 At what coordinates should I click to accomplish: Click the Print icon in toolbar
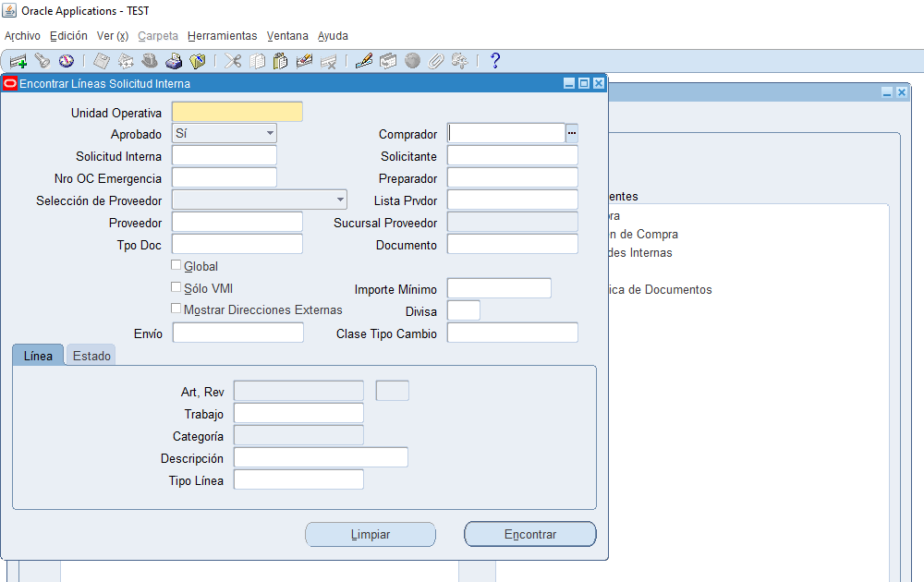point(174,61)
